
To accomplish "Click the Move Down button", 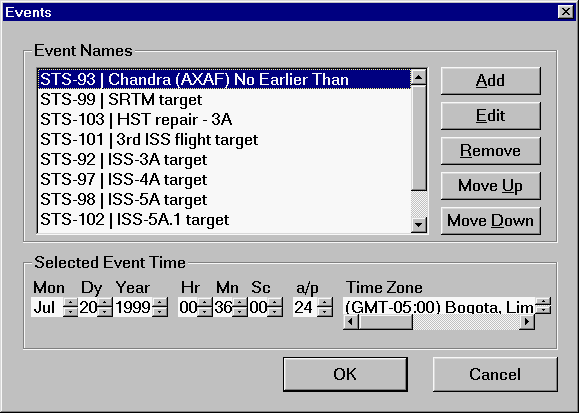I will 491,221.
